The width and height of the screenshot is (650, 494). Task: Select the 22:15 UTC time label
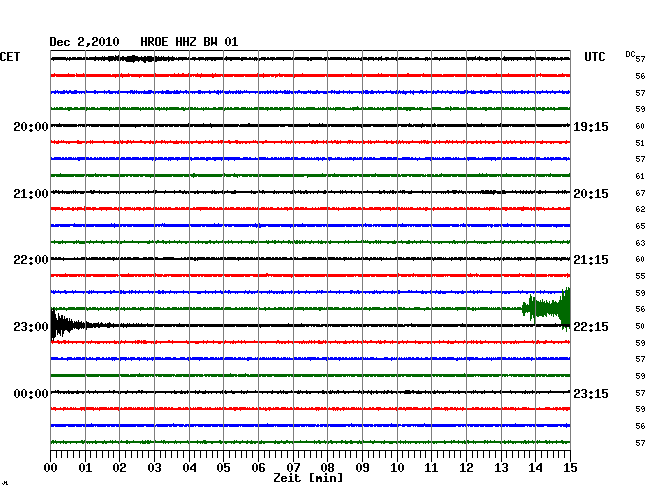pos(591,327)
